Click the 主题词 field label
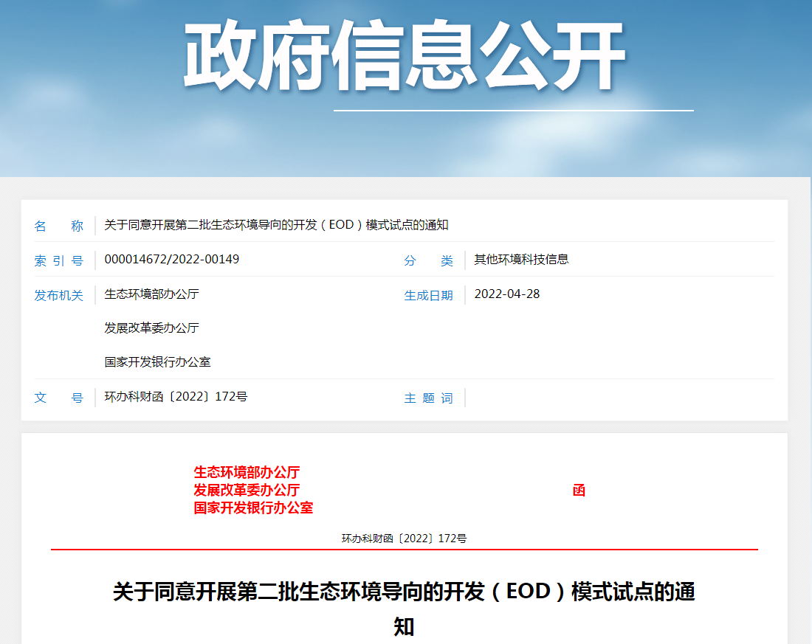This screenshot has width=812, height=644. [x=428, y=398]
